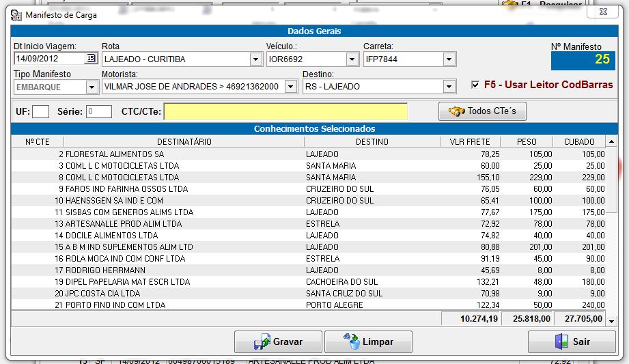Select CTE 8 COML L C MOTOCICLETAS row

point(309,178)
